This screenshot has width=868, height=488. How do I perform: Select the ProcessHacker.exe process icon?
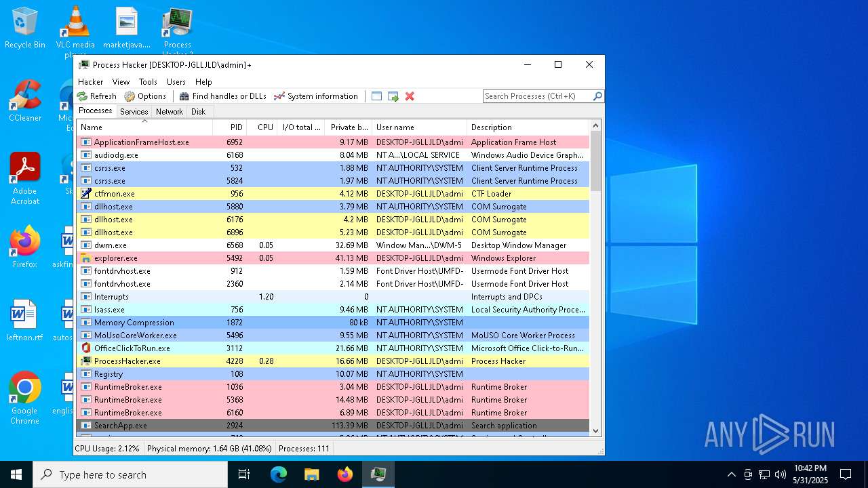click(x=85, y=361)
